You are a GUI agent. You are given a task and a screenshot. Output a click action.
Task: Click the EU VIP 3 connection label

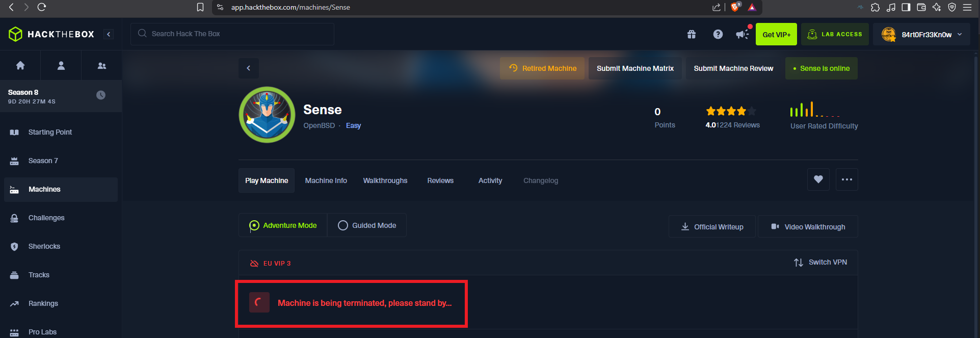(x=270, y=264)
